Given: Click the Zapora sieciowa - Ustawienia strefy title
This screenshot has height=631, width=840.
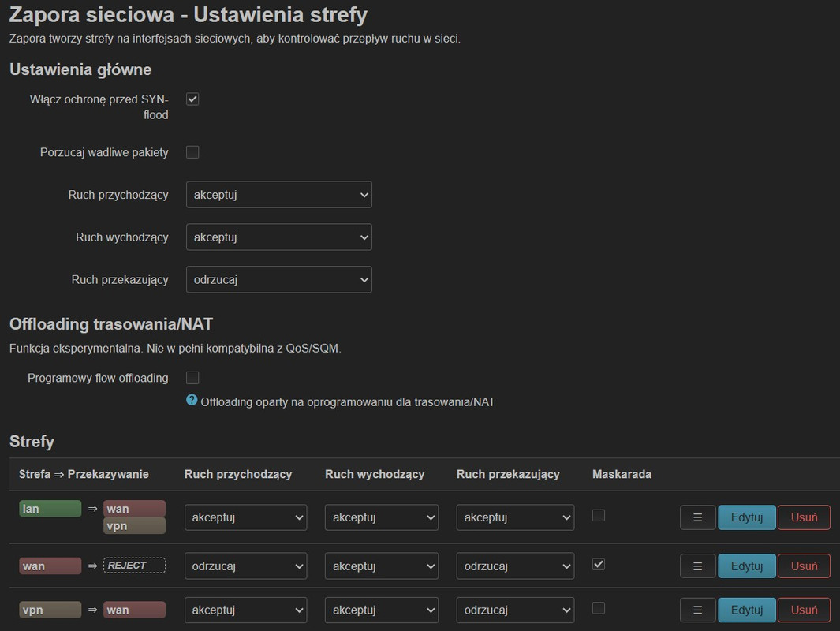Looking at the screenshot, I should click(188, 15).
